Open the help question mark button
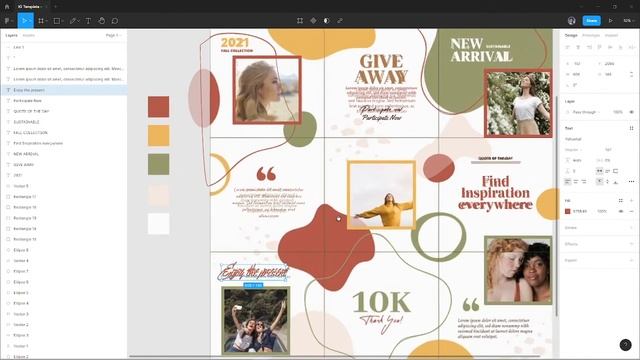The height and width of the screenshot is (360, 640). [x=625, y=345]
